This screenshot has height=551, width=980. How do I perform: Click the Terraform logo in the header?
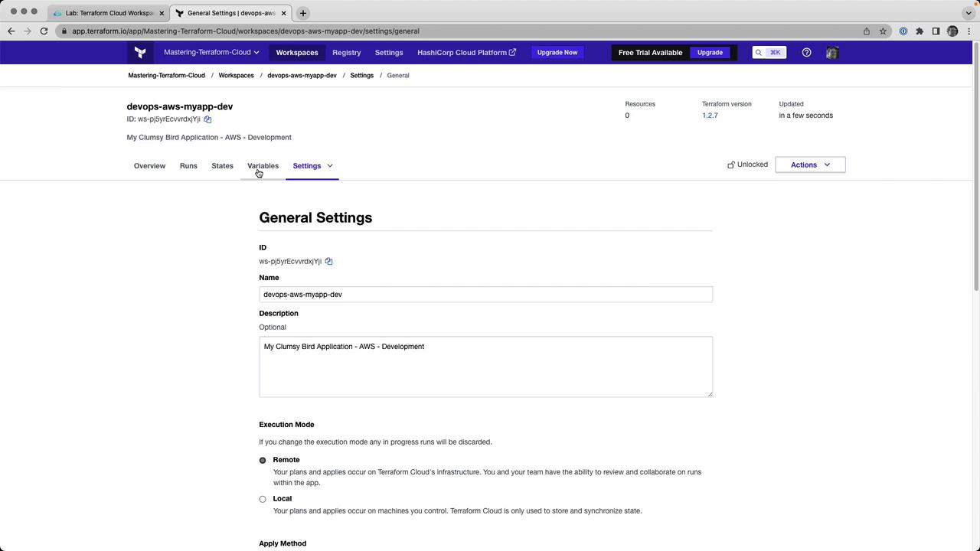(x=140, y=53)
